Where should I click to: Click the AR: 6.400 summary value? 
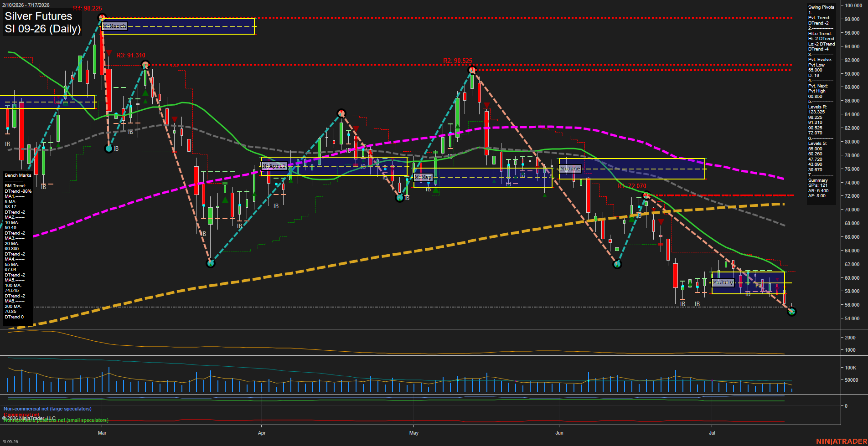coord(818,191)
